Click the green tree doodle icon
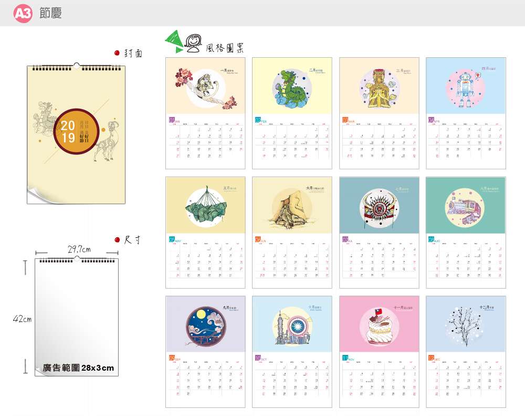This screenshot has width=525, height=420. click(174, 41)
